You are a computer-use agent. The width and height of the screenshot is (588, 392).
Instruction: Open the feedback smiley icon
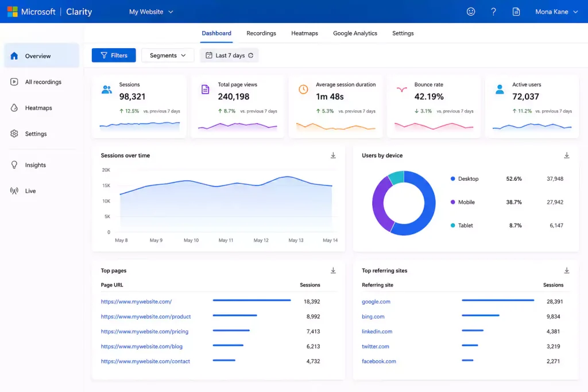[x=471, y=11]
